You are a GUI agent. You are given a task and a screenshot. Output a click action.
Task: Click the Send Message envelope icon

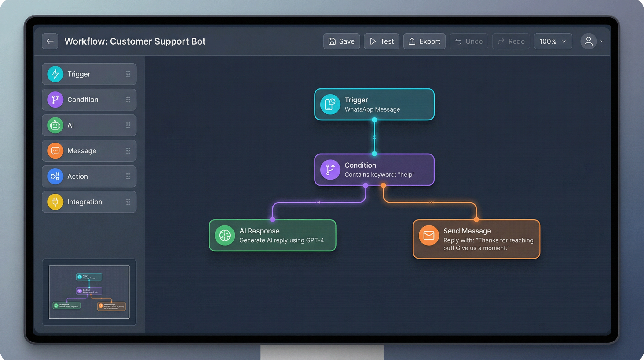(429, 235)
